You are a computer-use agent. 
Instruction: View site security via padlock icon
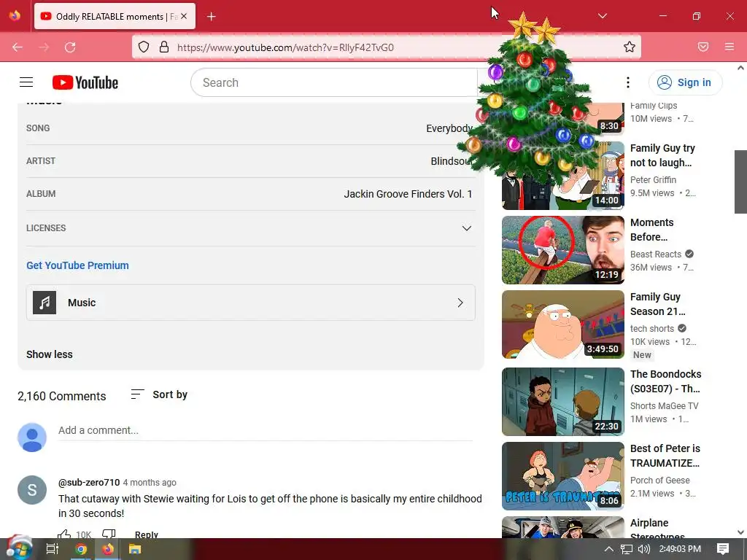point(164,47)
